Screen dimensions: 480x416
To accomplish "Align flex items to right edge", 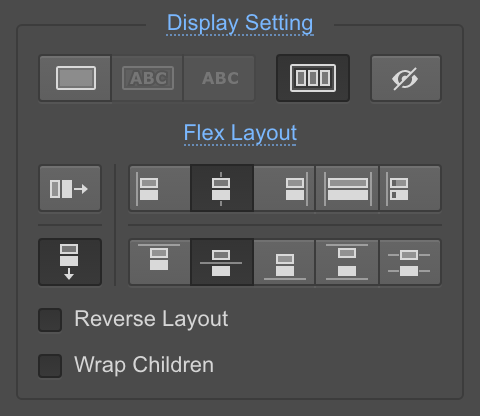I will click(284, 188).
